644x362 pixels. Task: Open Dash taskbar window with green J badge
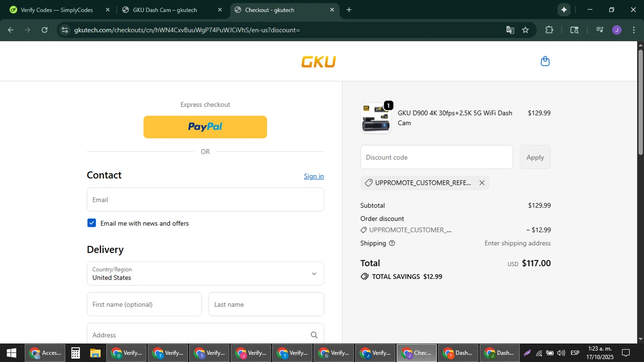tap(499, 353)
